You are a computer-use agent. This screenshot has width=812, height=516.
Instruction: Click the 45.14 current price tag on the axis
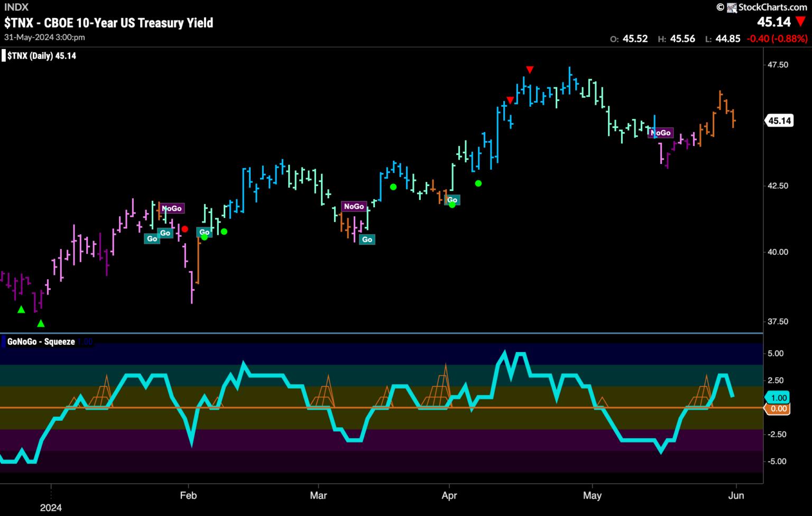[779, 121]
